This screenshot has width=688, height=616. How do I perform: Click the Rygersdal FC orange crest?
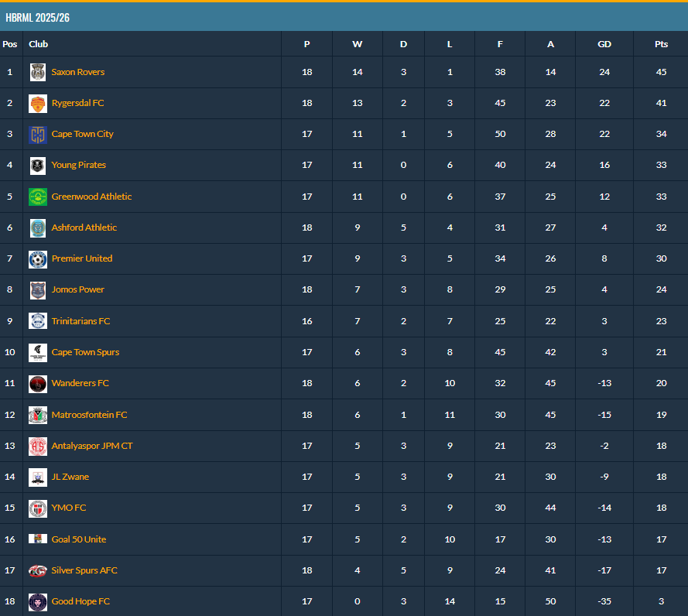(37, 103)
